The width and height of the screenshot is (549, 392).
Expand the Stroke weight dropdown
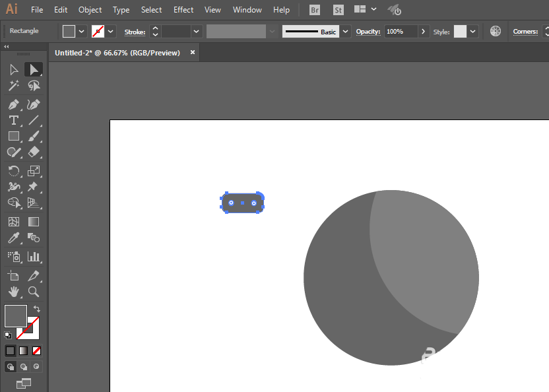[197, 32]
